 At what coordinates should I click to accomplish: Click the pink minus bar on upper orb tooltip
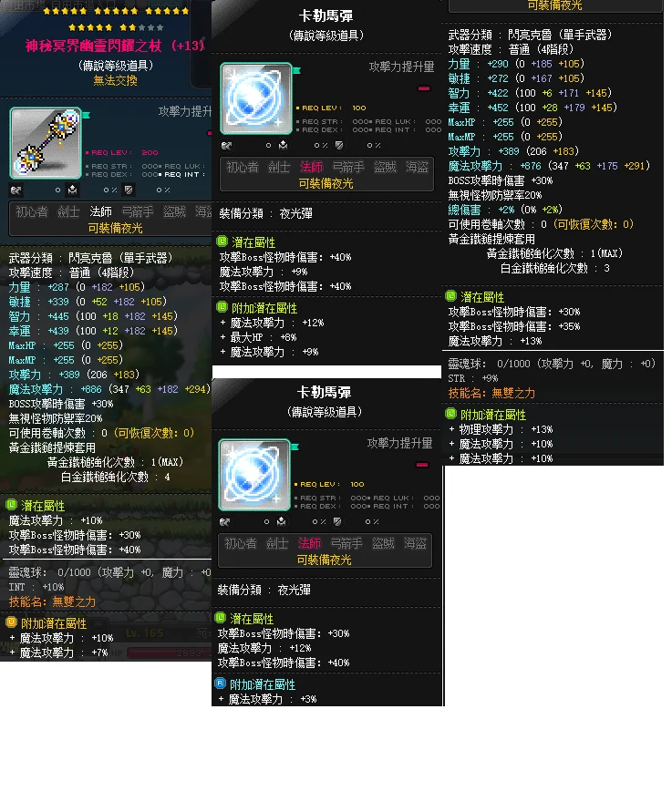[x=424, y=88]
